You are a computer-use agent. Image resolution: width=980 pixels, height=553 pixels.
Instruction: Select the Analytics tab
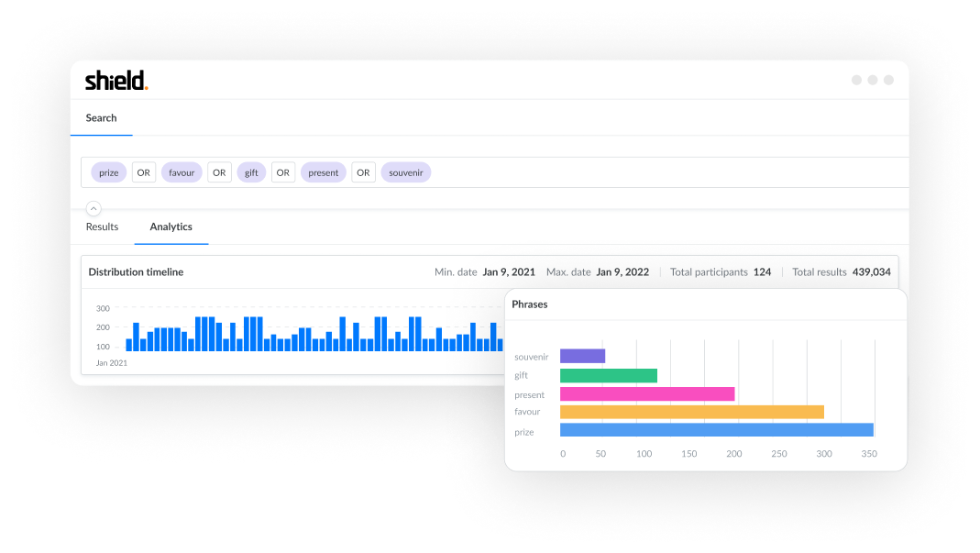click(x=171, y=227)
